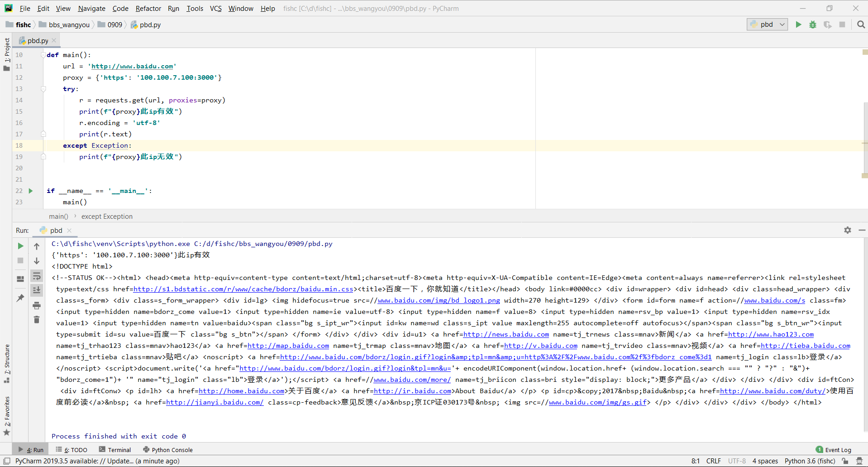Open http://jianyi.baidu.com/ link in console

(x=215, y=402)
